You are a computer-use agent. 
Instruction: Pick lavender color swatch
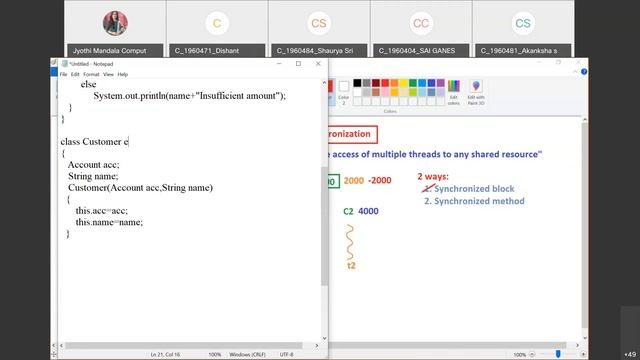coord(441,92)
